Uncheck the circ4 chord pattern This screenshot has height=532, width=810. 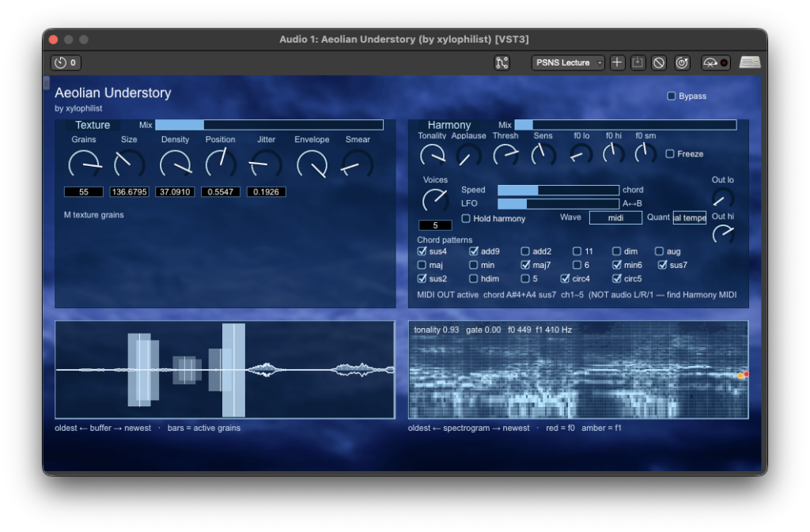(565, 278)
